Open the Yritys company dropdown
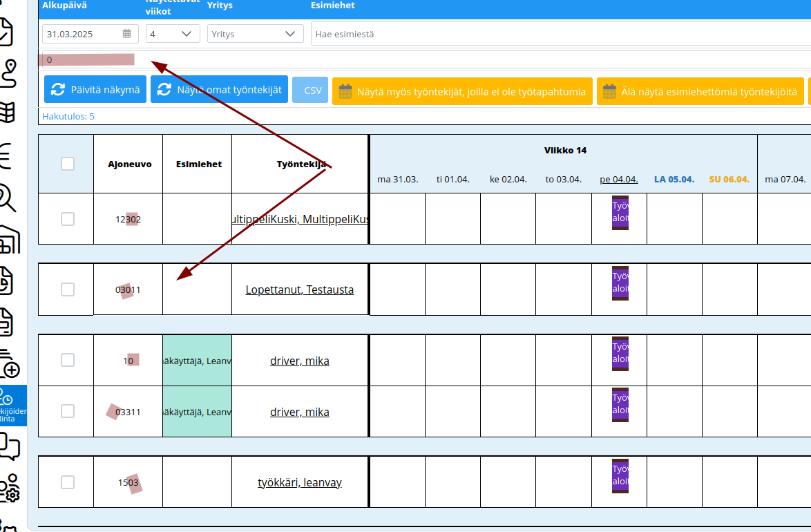The height and width of the screenshot is (532, 811). (255, 34)
